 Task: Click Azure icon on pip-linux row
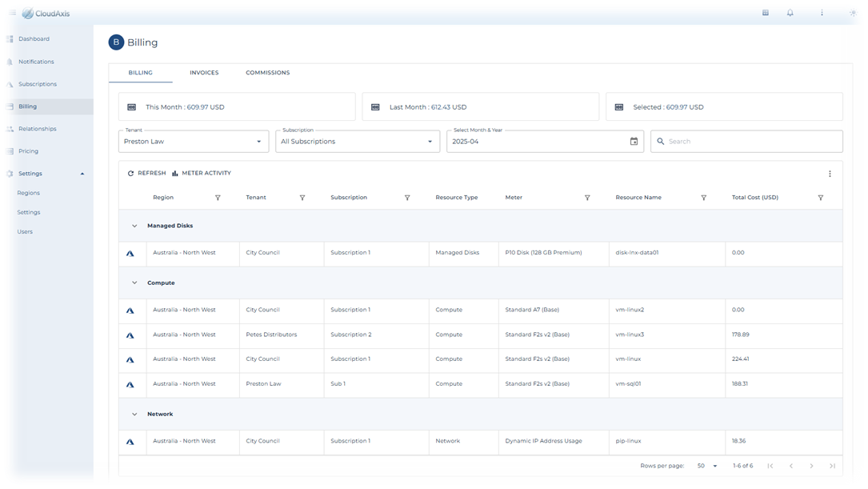pyautogui.click(x=130, y=442)
